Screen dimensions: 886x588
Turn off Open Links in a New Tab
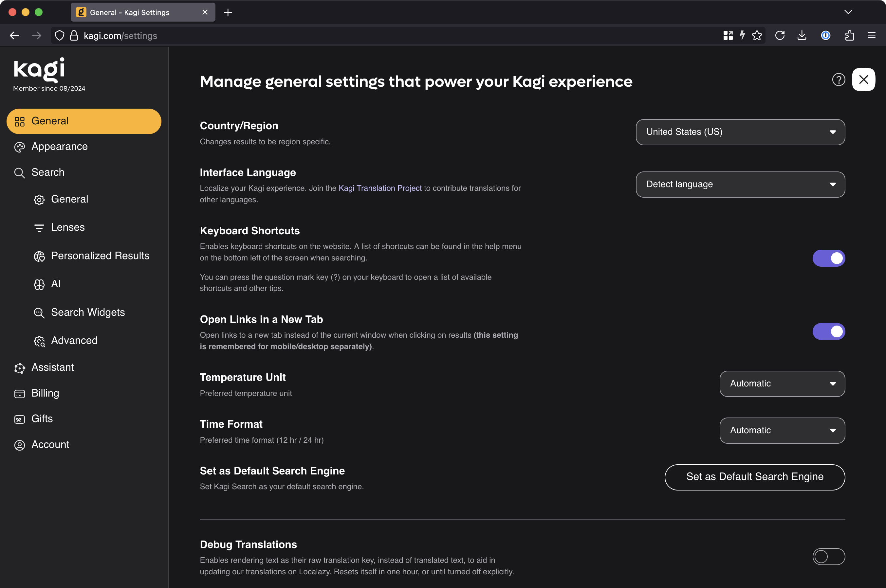pyautogui.click(x=829, y=331)
